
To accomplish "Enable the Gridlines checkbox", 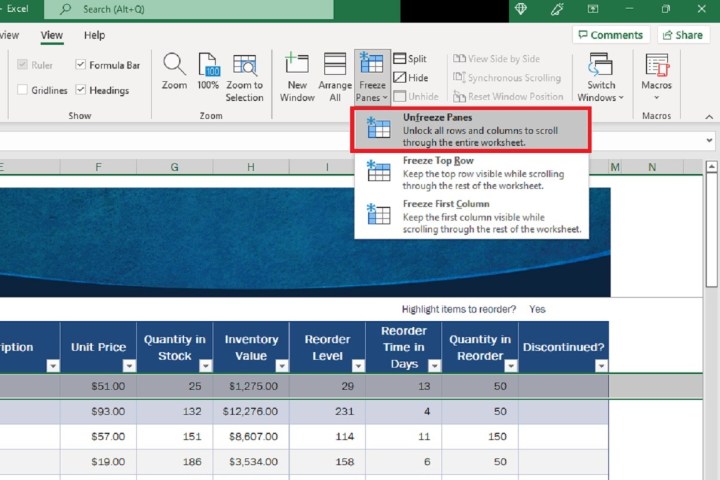I will click(23, 90).
